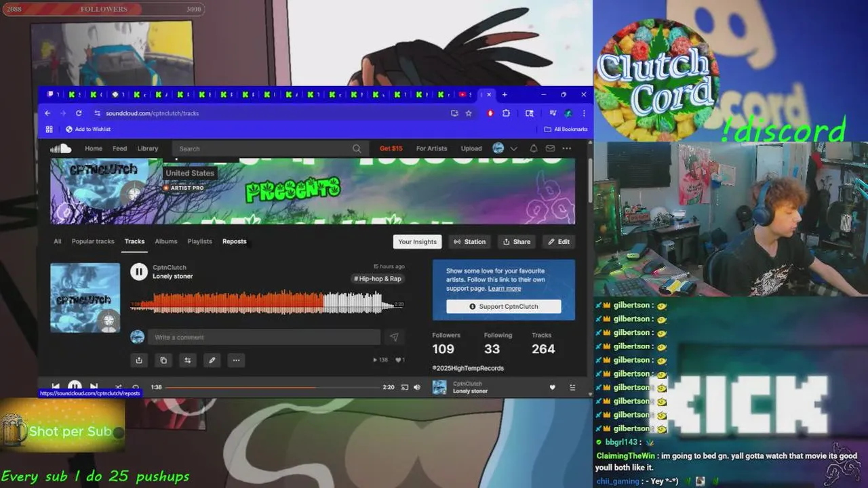
Task: Open the Followers count 109
Action: click(443, 349)
